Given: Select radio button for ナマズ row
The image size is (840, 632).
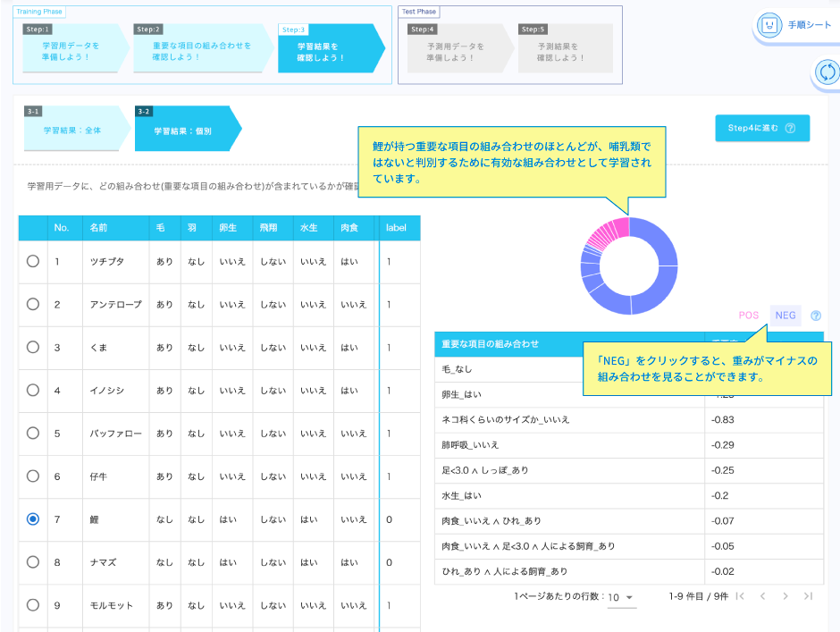Looking at the screenshot, I should pyautogui.click(x=33, y=561).
